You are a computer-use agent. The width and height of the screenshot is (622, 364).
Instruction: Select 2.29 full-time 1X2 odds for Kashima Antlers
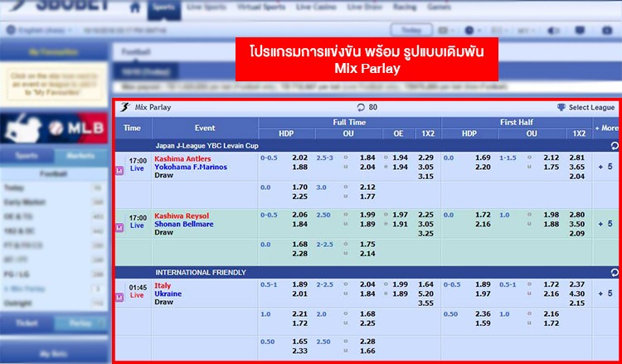point(425,158)
